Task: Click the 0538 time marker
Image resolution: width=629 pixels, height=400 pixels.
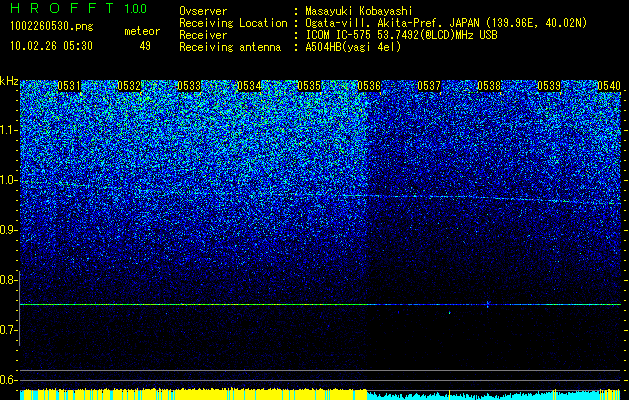Action: [x=489, y=86]
